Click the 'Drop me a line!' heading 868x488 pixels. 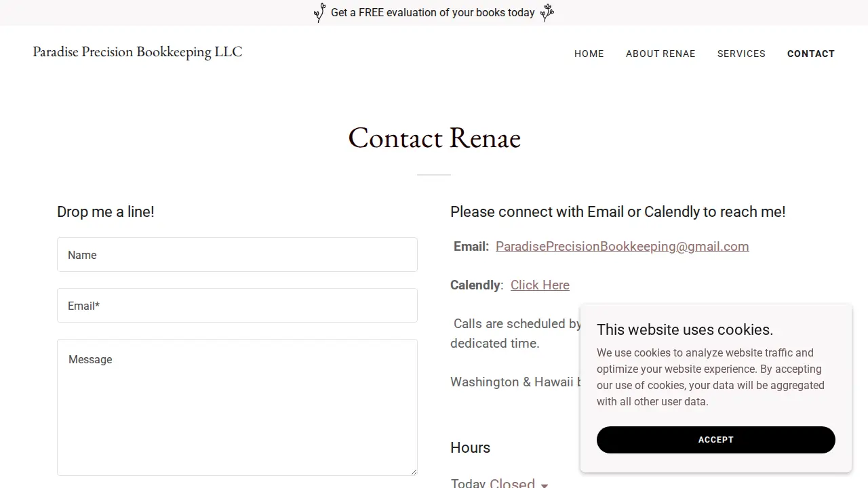pyautogui.click(x=106, y=212)
